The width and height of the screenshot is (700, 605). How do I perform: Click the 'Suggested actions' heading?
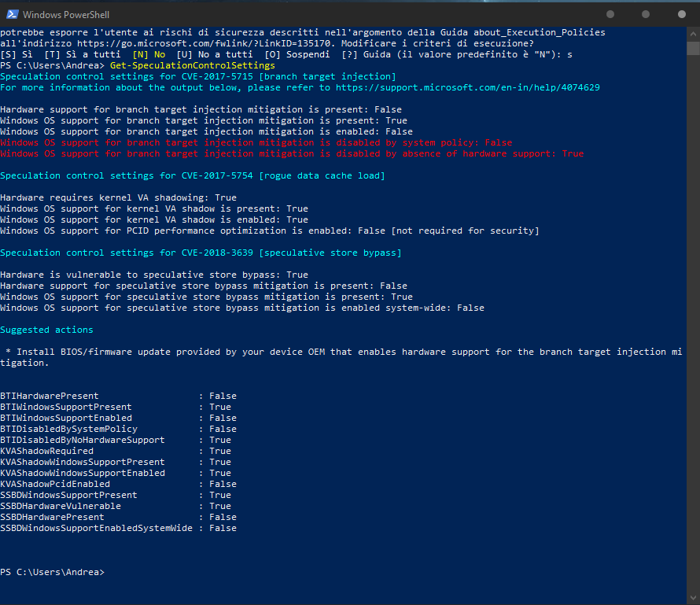pos(46,330)
